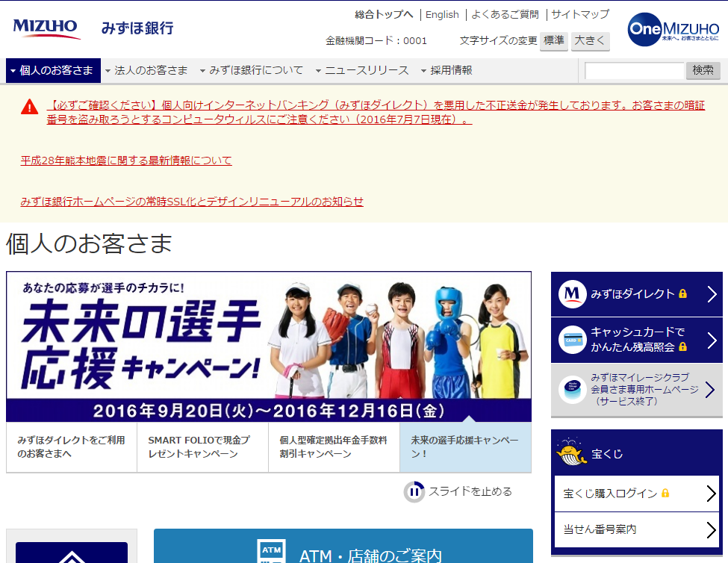Image resolution: width=728 pixels, height=563 pixels.
Task: Click the search input field
Action: 634,70
